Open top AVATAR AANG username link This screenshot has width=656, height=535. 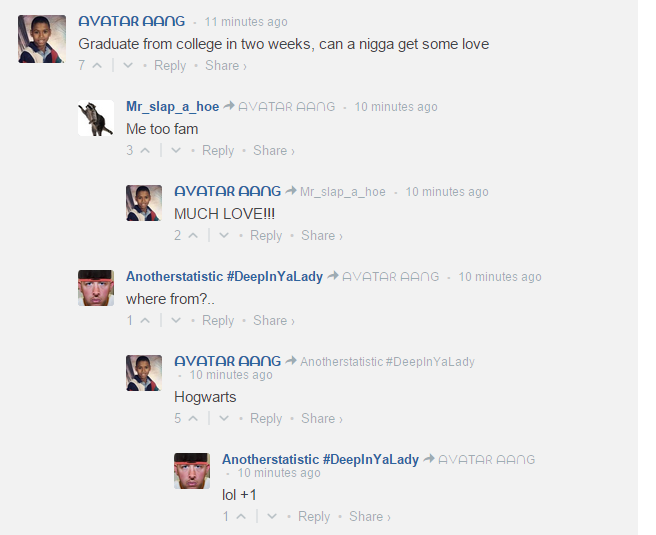[x=132, y=21]
